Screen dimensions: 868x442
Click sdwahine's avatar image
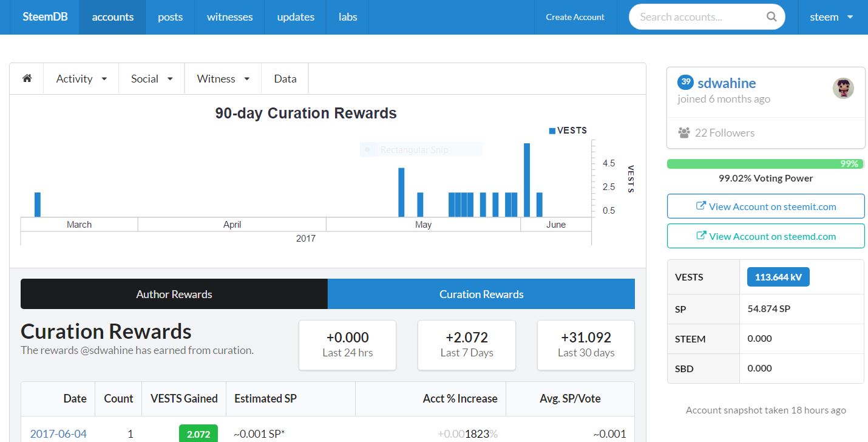(x=843, y=89)
